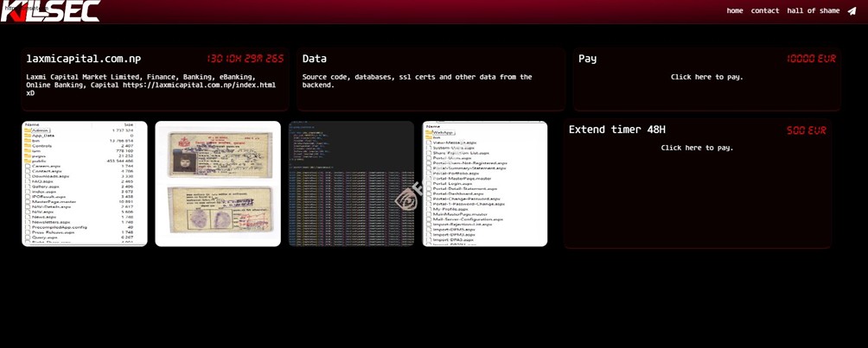This screenshot has height=348, width=868.
Task: Click the laxmicapital.com.np title
Action: pyautogui.click(x=83, y=59)
